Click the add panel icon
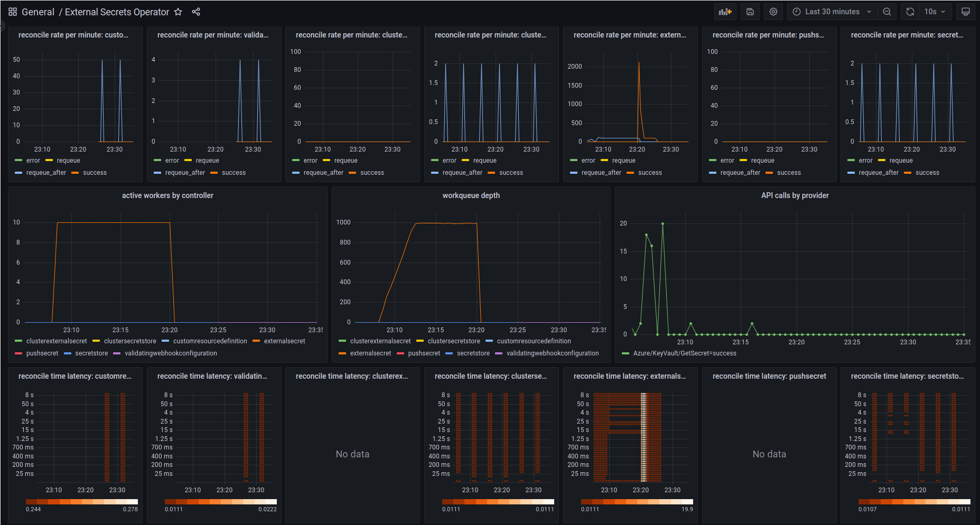This screenshot has width=980, height=525. click(725, 11)
